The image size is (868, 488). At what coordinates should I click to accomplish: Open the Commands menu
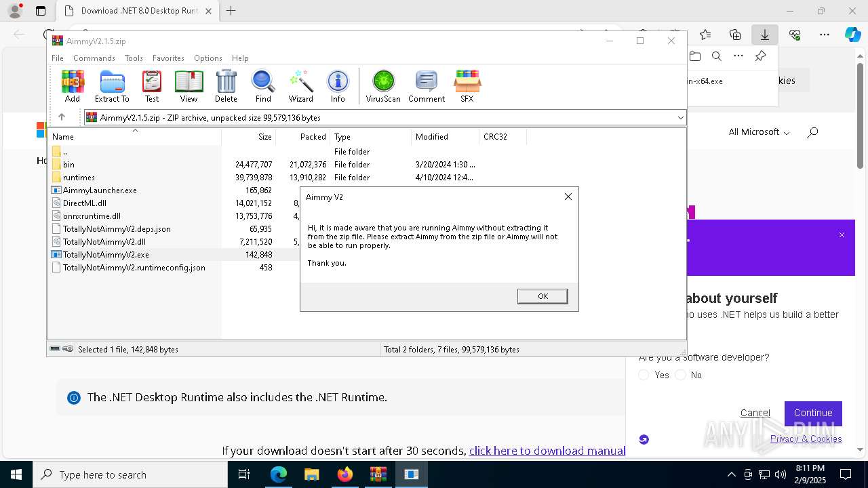94,58
